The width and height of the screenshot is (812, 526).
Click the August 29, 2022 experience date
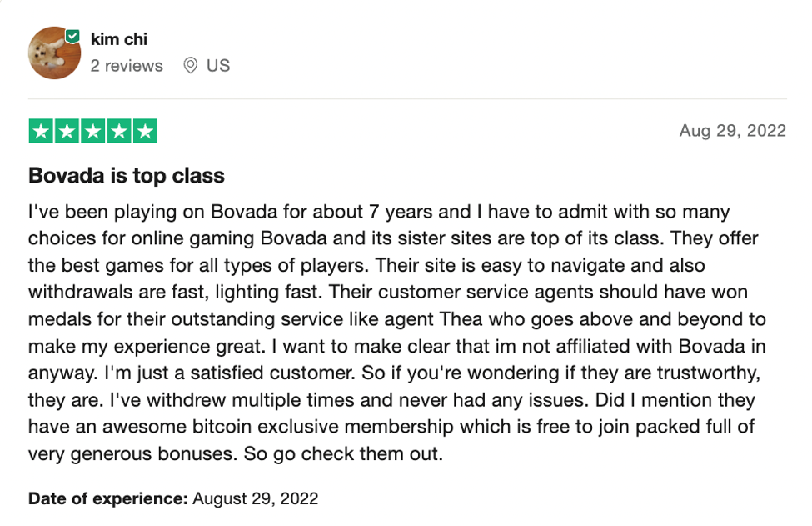tap(256, 498)
